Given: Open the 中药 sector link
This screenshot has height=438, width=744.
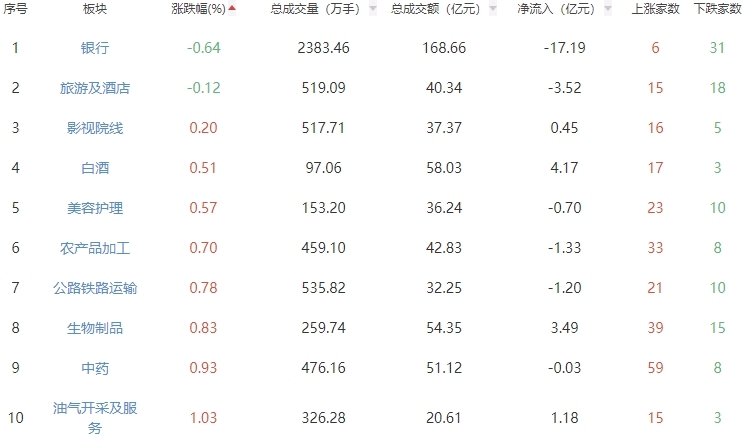Looking at the screenshot, I should coord(95,368).
